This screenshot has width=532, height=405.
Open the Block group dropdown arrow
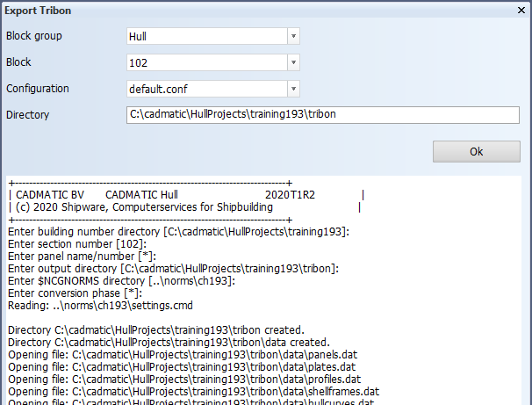tap(293, 36)
